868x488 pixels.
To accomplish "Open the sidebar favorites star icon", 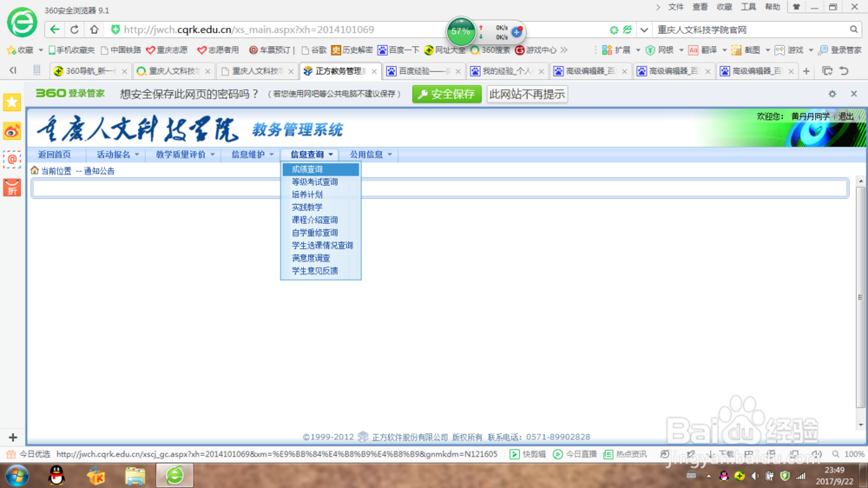I will [11, 102].
